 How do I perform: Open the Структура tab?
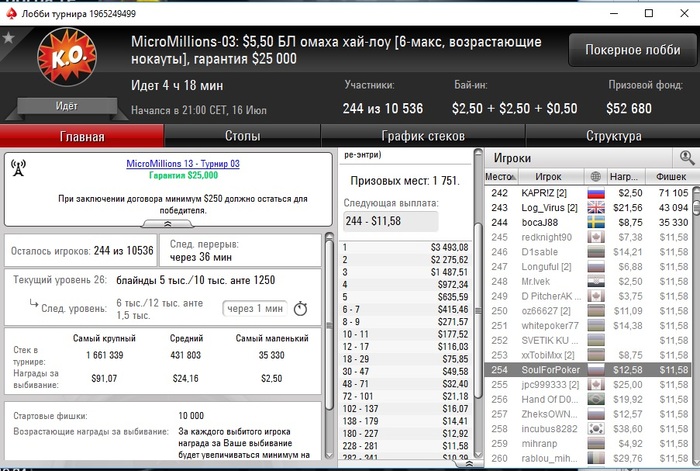(x=613, y=136)
